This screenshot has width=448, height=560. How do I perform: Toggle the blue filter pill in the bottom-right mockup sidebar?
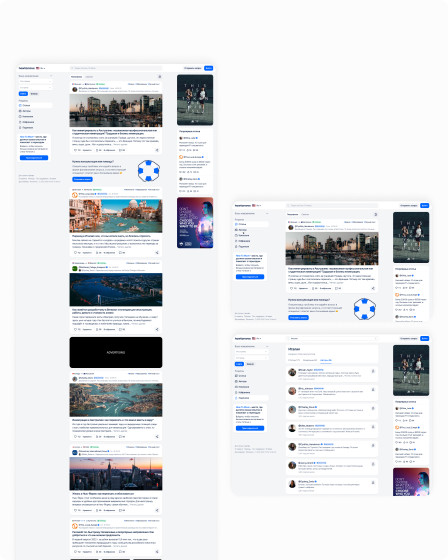coord(239,364)
